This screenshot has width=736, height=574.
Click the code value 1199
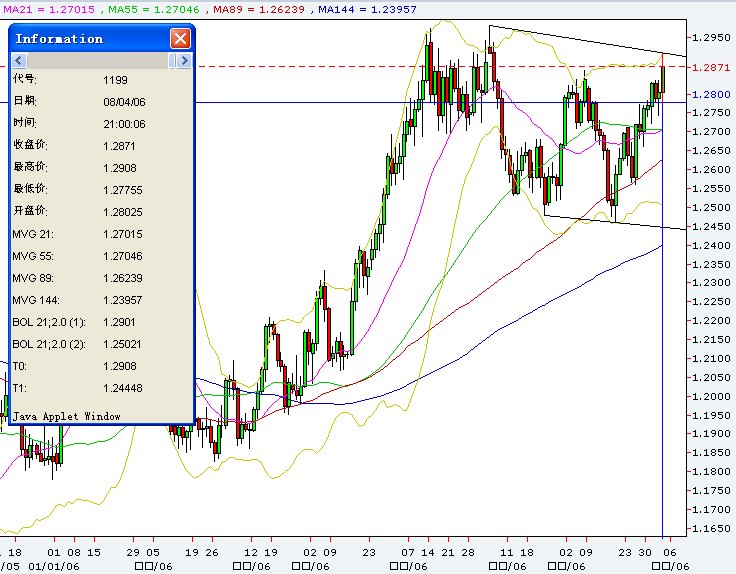(x=115, y=80)
